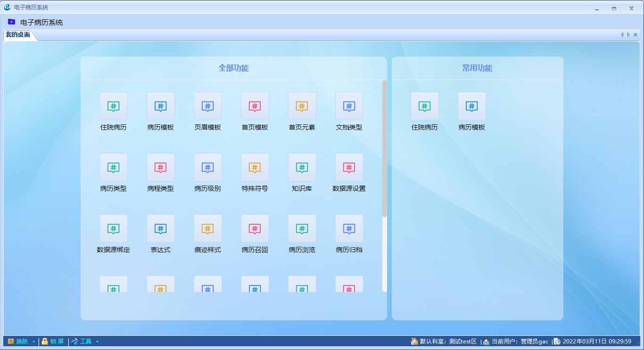
Task: Click the tab scroll right arrow
Action: coord(628,35)
